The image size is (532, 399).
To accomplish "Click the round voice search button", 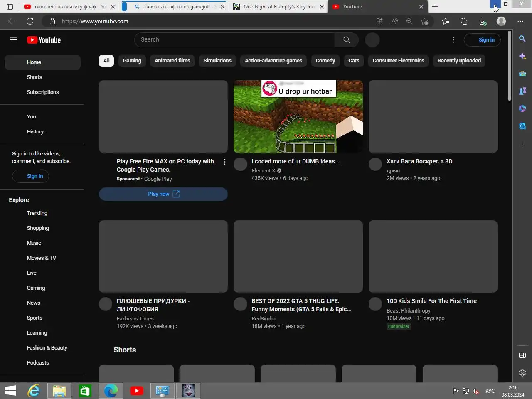I will (372, 40).
